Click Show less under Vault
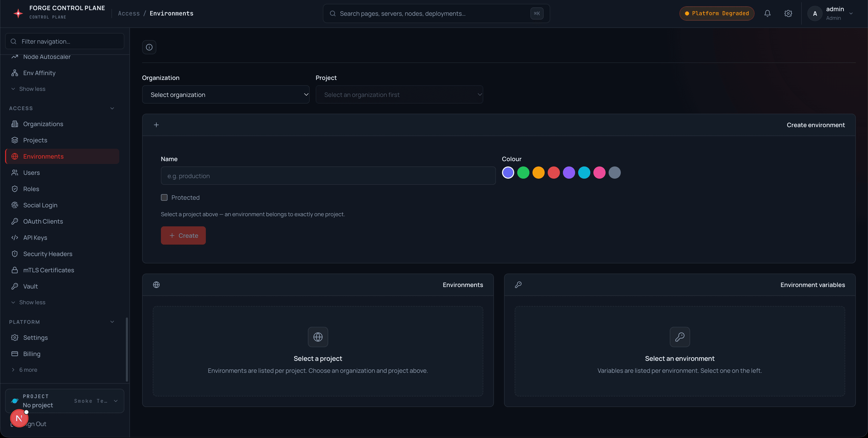Screen dimensions: 868x438 pos(28,302)
